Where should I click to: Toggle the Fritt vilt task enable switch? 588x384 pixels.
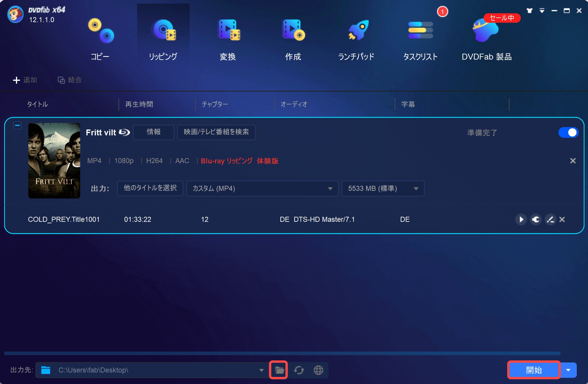click(568, 132)
